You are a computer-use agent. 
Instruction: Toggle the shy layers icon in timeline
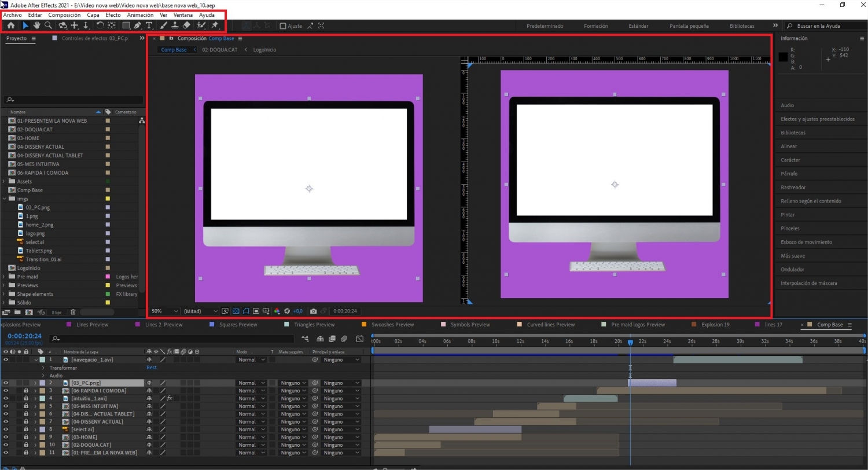(x=321, y=339)
